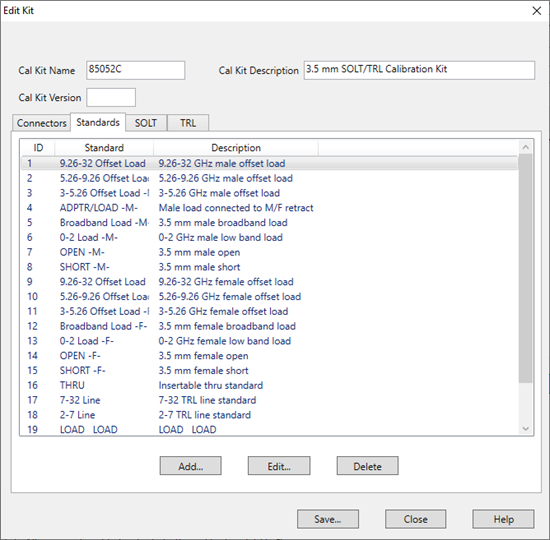Select the SHORT -M- standard
Viewport: 550px width, 540px height.
269,267
